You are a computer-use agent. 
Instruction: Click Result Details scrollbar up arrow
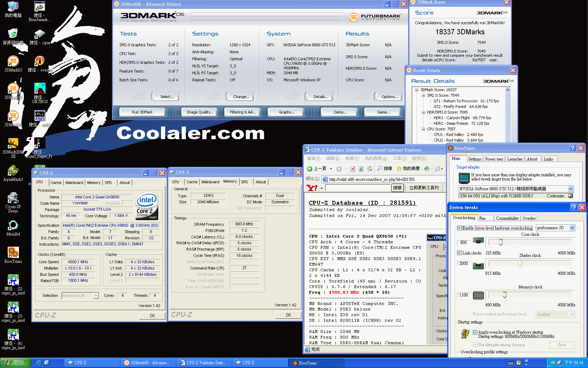[508, 90]
